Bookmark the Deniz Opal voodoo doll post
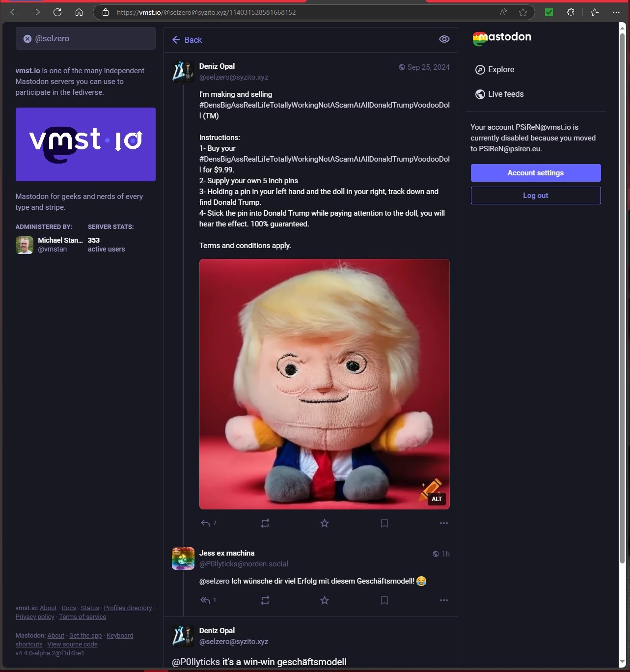 (384, 523)
